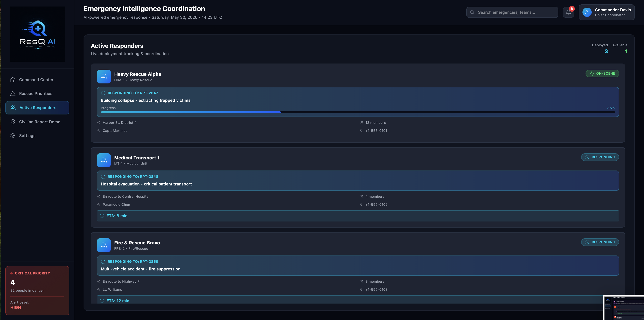Click the Available count 1

pyautogui.click(x=626, y=51)
